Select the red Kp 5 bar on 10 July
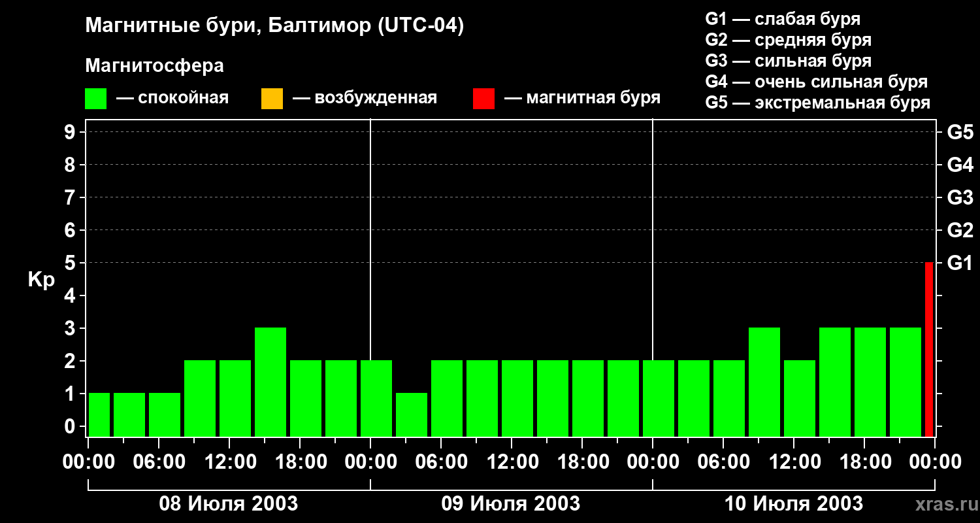The width and height of the screenshot is (980, 523). pos(929,349)
